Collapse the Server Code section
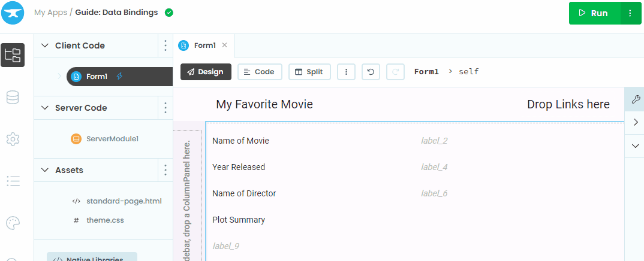This screenshot has width=644, height=261. pos(44,108)
